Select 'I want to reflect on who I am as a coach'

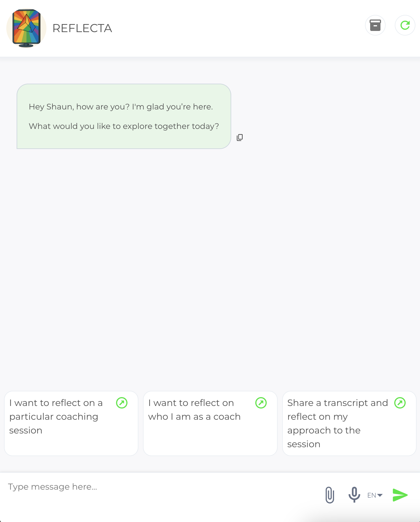[194, 410]
